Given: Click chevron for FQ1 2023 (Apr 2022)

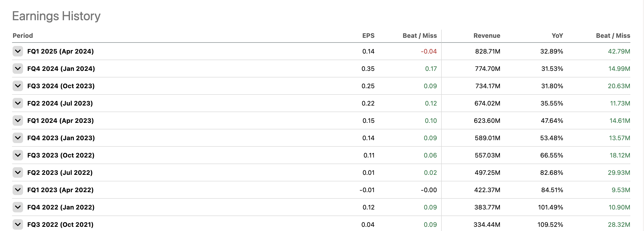Looking at the screenshot, I should click(x=18, y=190).
